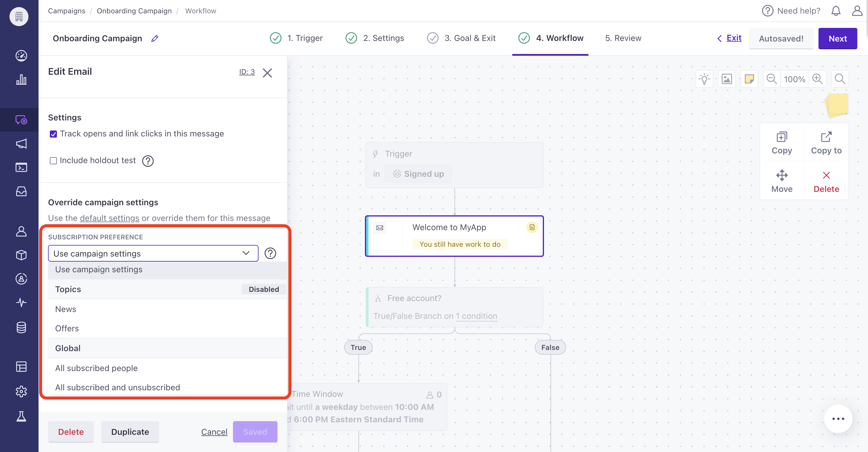Image resolution: width=868 pixels, height=452 pixels.
Task: Toggle the True branch path visibility
Action: pyautogui.click(x=358, y=346)
